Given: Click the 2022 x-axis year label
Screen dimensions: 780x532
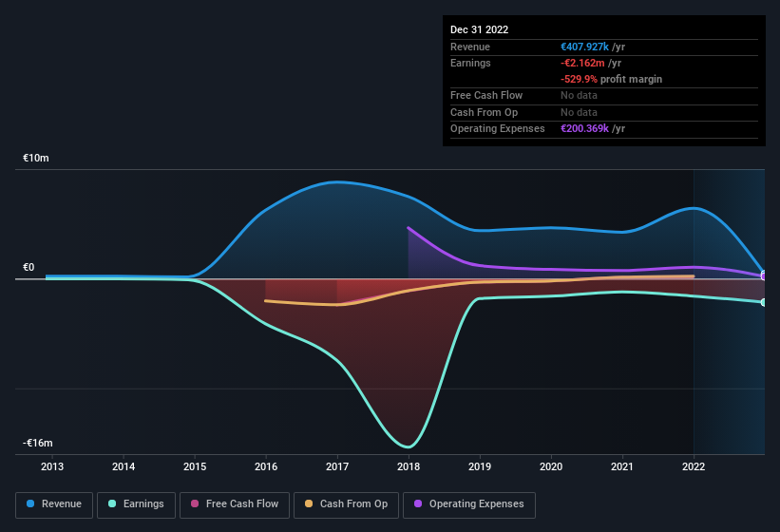Looking at the screenshot, I should point(694,466).
